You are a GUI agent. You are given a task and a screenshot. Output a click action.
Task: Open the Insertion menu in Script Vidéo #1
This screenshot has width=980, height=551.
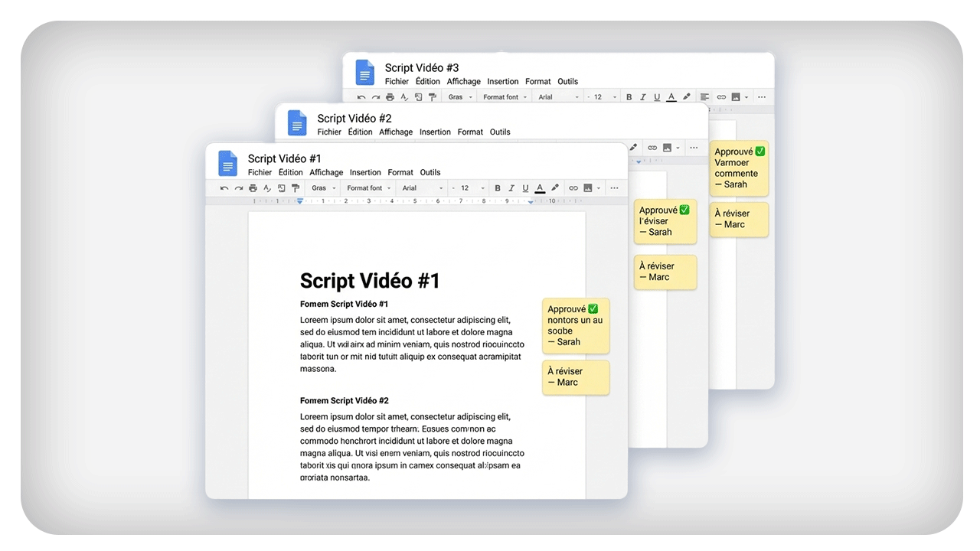365,172
